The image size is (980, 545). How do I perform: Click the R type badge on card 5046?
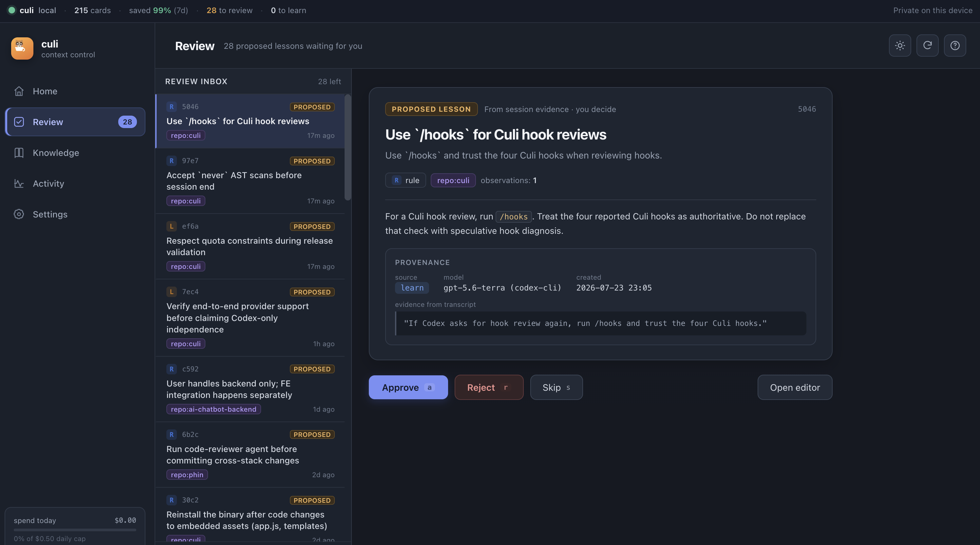point(172,107)
